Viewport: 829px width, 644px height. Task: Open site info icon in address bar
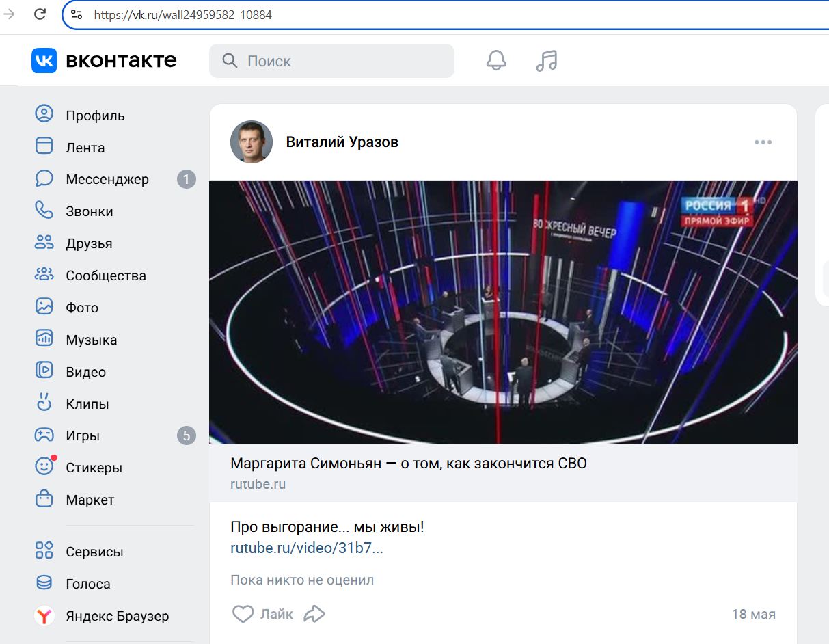point(77,14)
